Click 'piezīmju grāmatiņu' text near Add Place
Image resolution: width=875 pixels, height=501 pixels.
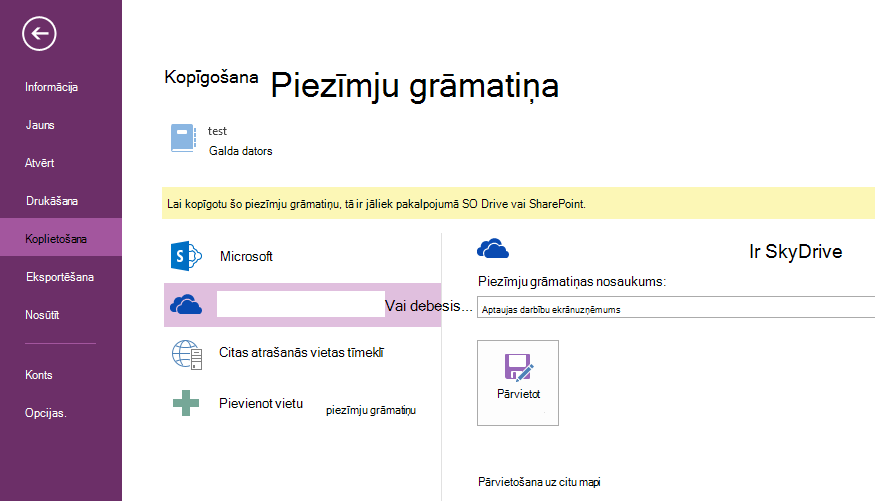pos(371,411)
